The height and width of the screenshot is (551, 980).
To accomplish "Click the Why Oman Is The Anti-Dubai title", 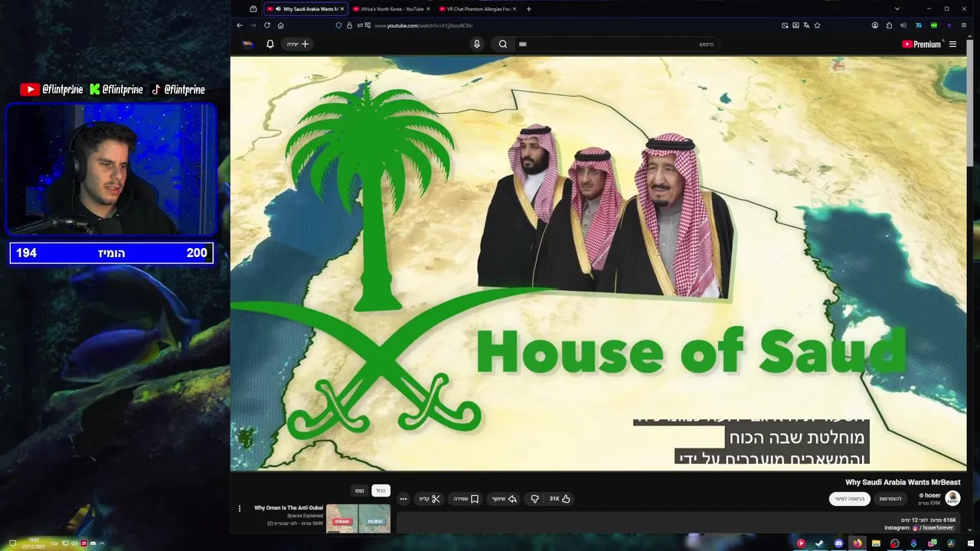I will point(289,508).
